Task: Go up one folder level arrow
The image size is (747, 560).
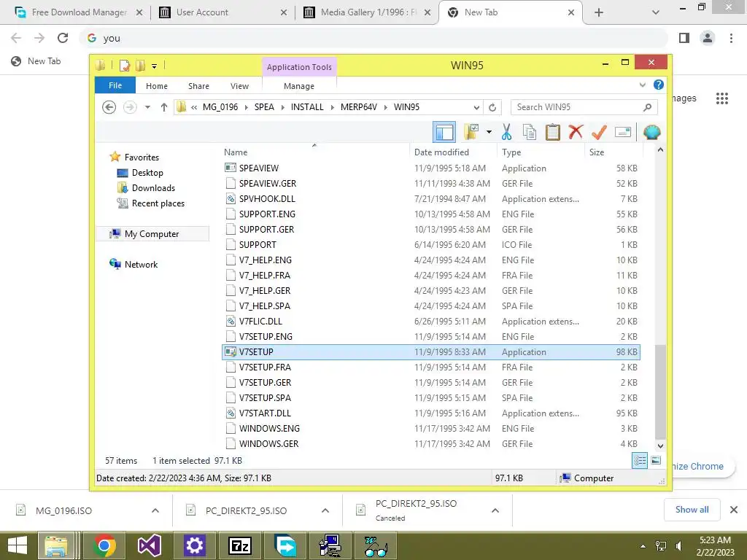Action: (164, 107)
